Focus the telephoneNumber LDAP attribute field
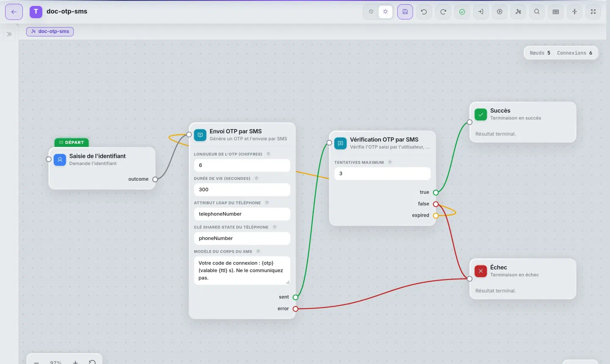This screenshot has width=610, height=364. [x=242, y=214]
